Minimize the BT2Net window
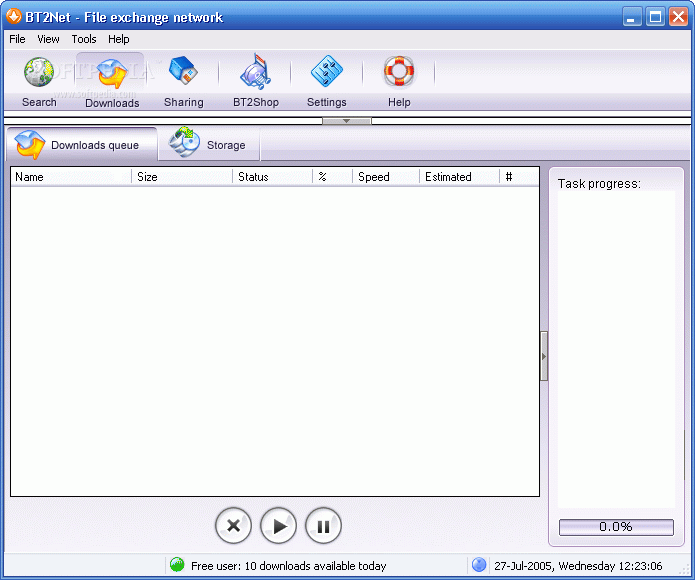695x580 pixels. pos(632,17)
